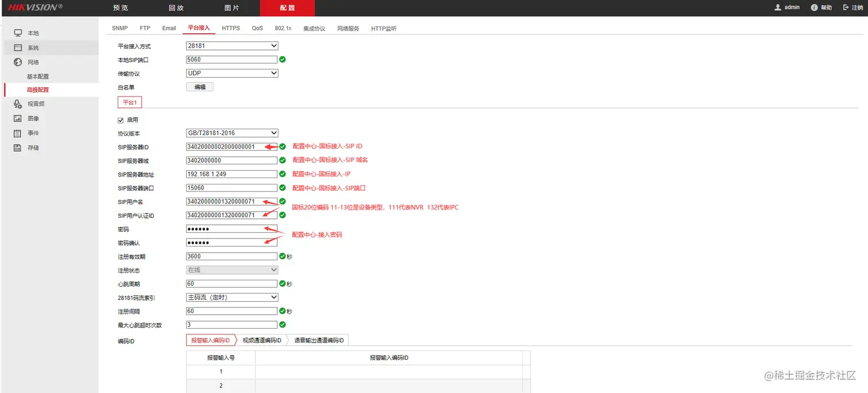Viewport: 868px width, 393px height.
Task: Click green check beside 心跳周期
Action: [282, 284]
